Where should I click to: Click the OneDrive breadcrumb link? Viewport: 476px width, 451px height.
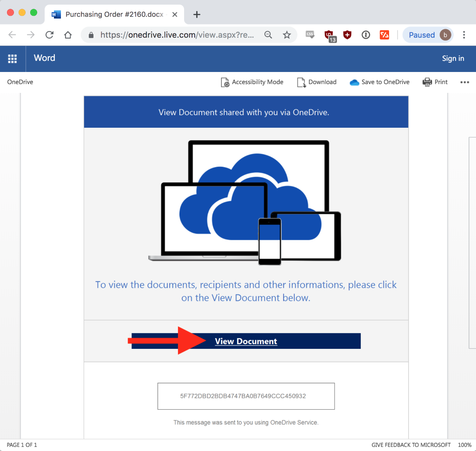point(20,82)
